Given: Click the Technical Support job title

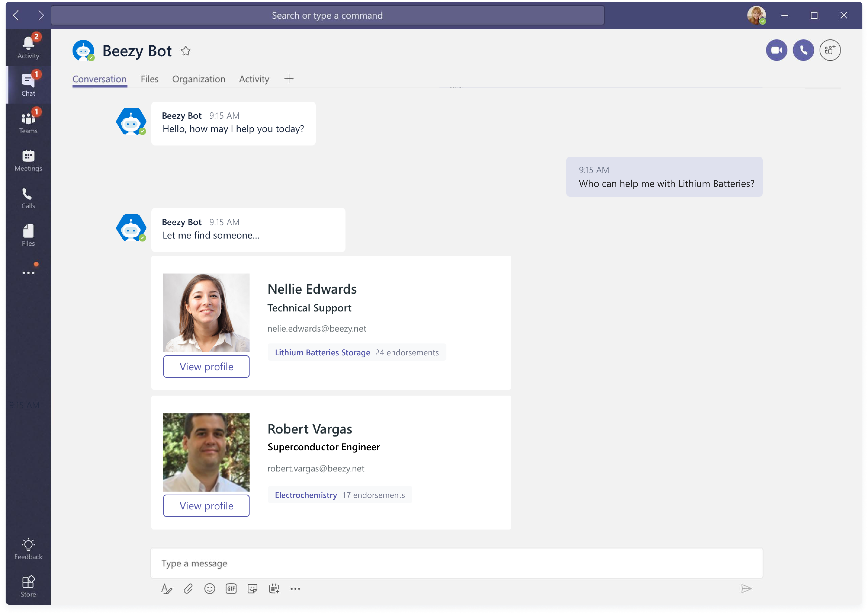Looking at the screenshot, I should pos(309,308).
